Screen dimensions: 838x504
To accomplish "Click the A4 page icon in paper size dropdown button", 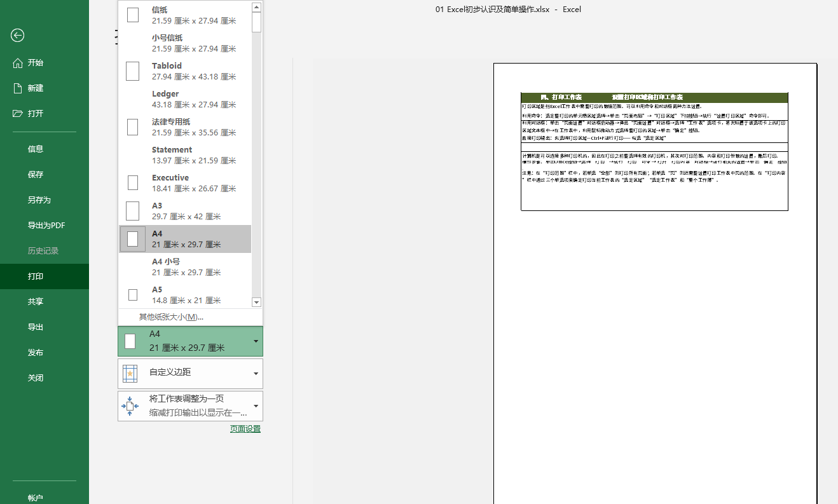I will 130,341.
